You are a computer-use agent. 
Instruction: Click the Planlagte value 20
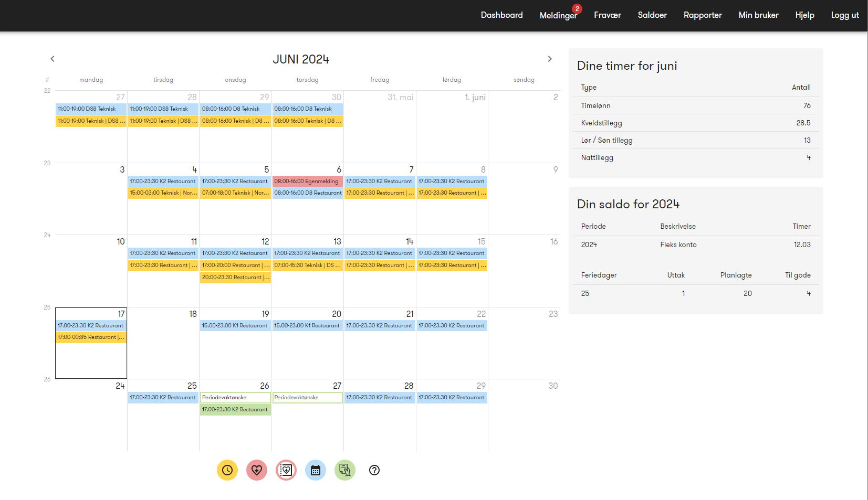[x=748, y=293]
